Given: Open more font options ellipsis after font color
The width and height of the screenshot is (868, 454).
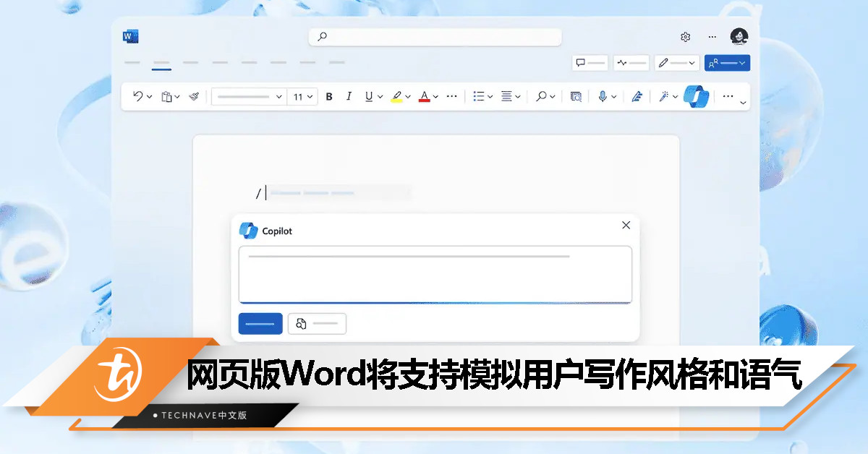Looking at the screenshot, I should coord(452,96).
